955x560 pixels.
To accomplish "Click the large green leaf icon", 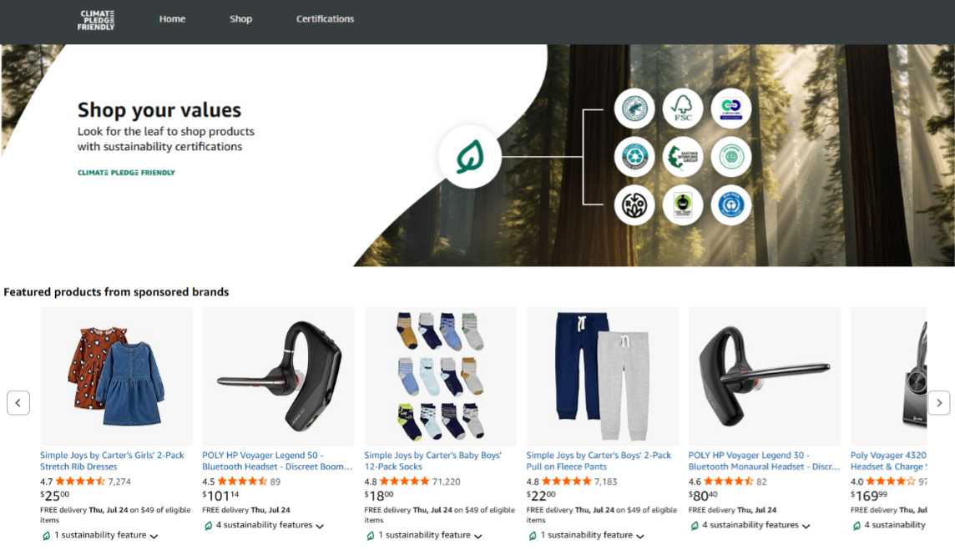I will 470,156.
